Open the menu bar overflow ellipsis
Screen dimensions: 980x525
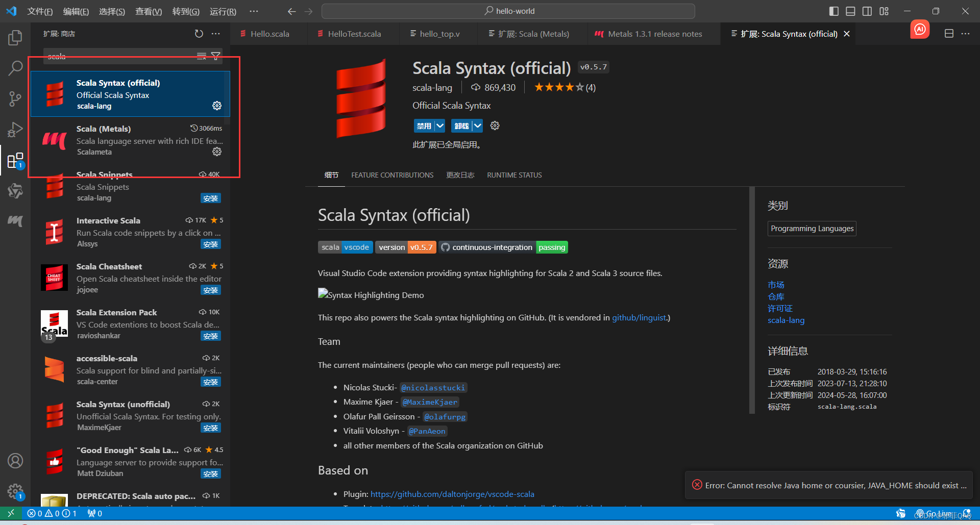[254, 11]
